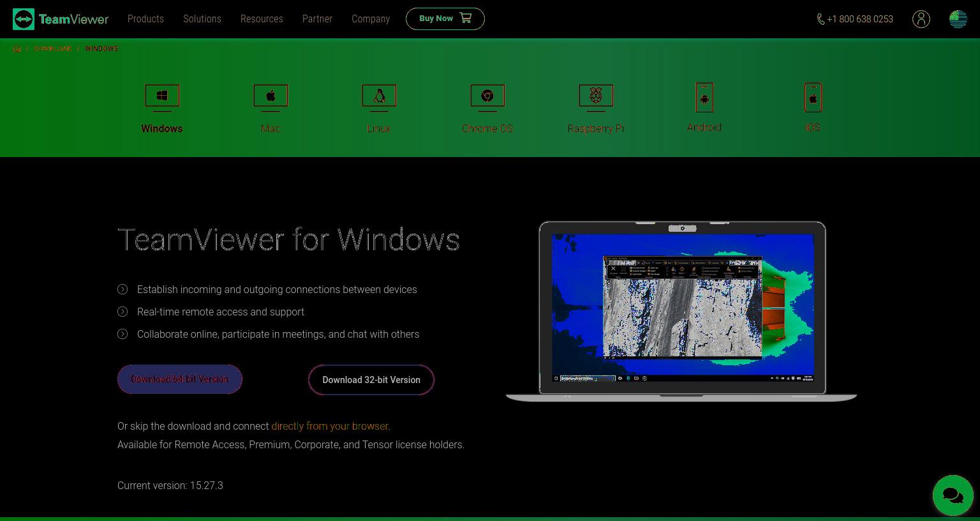Click bullet icon beside Establish incoming connections
The image size is (980, 521).
(x=122, y=289)
